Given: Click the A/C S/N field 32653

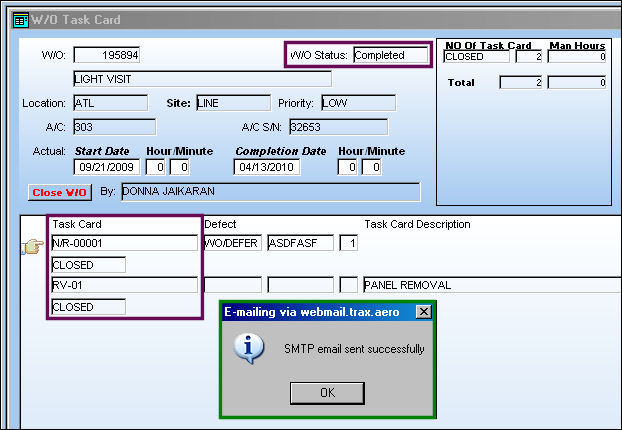Looking at the screenshot, I should [x=339, y=127].
